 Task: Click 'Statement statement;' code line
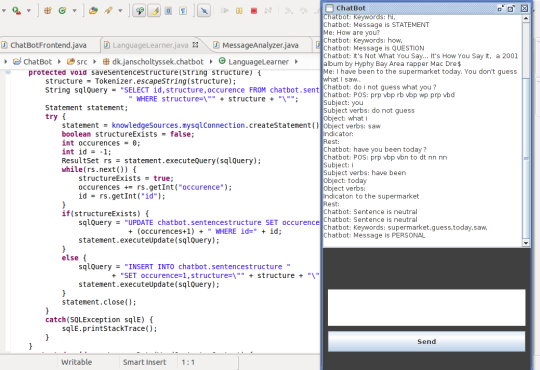(x=86, y=107)
